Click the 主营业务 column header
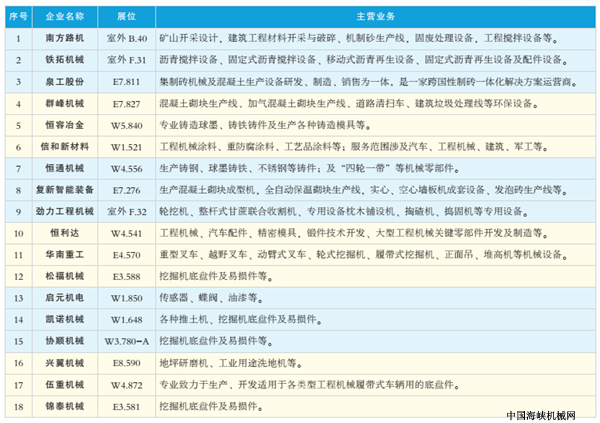This screenshot has height=423, width=600. [x=375, y=16]
